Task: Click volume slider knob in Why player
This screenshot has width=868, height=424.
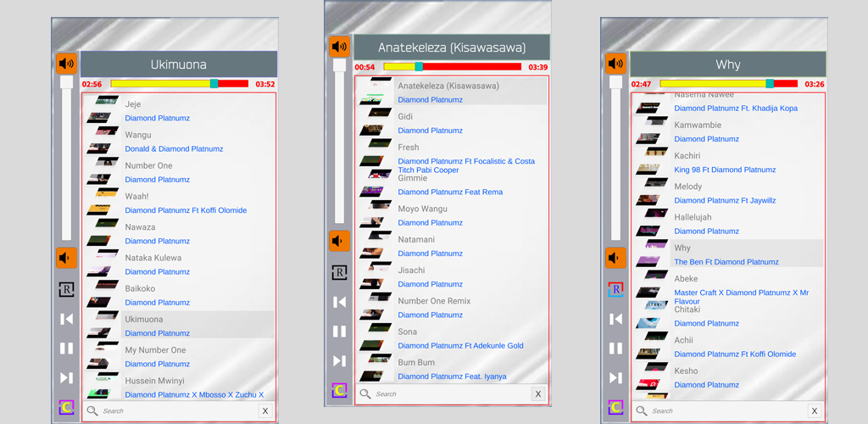Action: point(615,82)
